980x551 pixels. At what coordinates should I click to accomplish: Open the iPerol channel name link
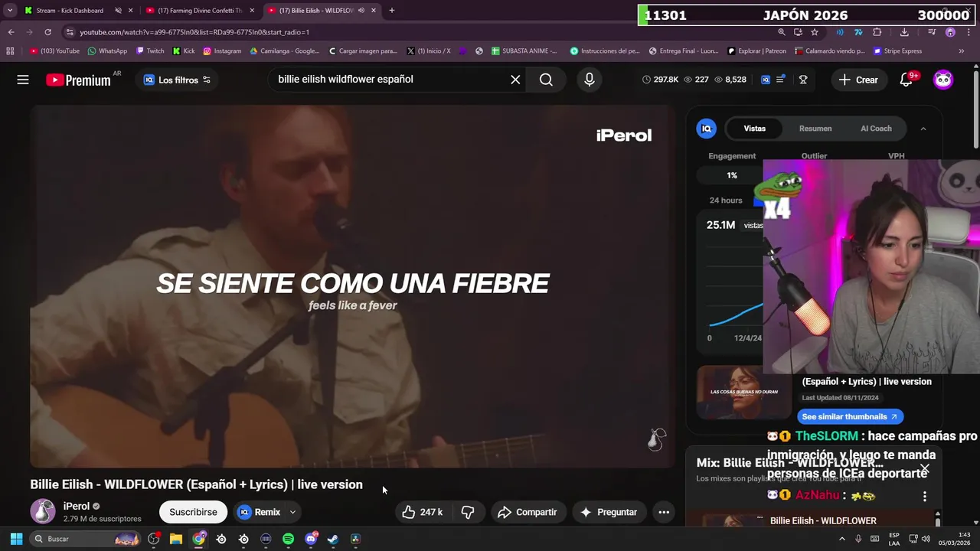(x=76, y=506)
